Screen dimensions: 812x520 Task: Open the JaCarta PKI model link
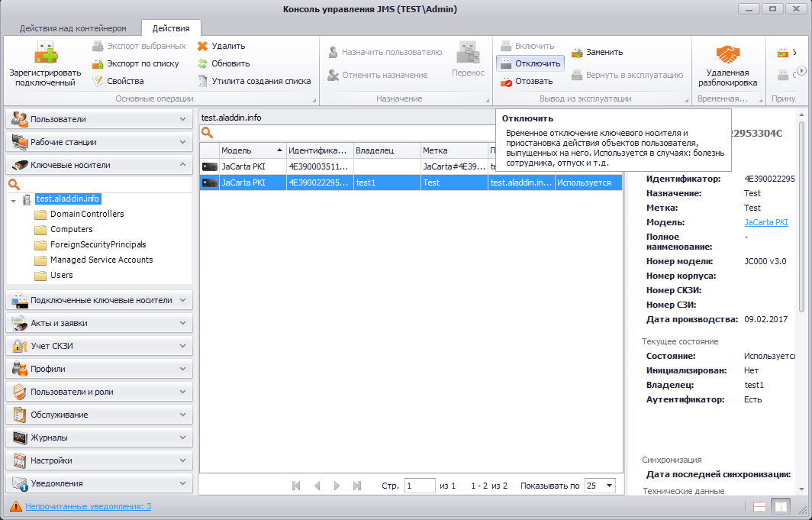coord(766,222)
